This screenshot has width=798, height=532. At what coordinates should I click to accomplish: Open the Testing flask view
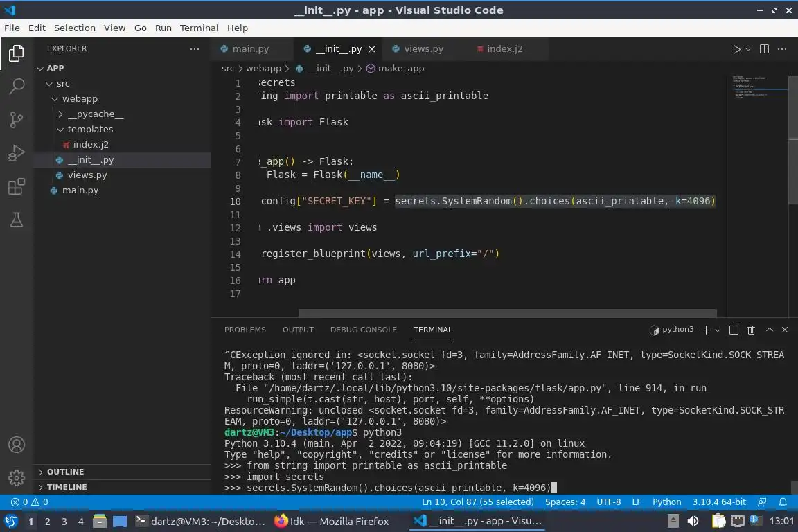click(x=17, y=220)
